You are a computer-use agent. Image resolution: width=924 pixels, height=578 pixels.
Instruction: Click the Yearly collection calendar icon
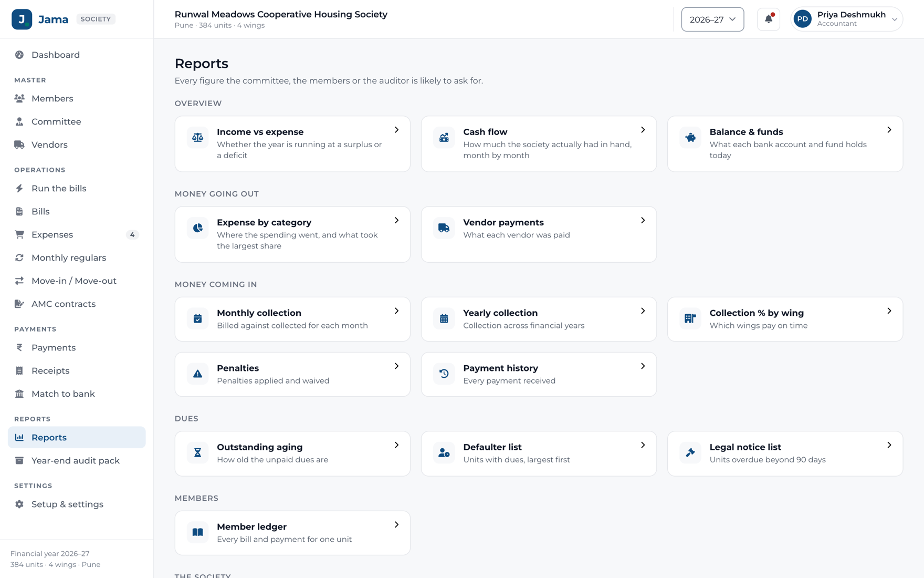point(444,318)
